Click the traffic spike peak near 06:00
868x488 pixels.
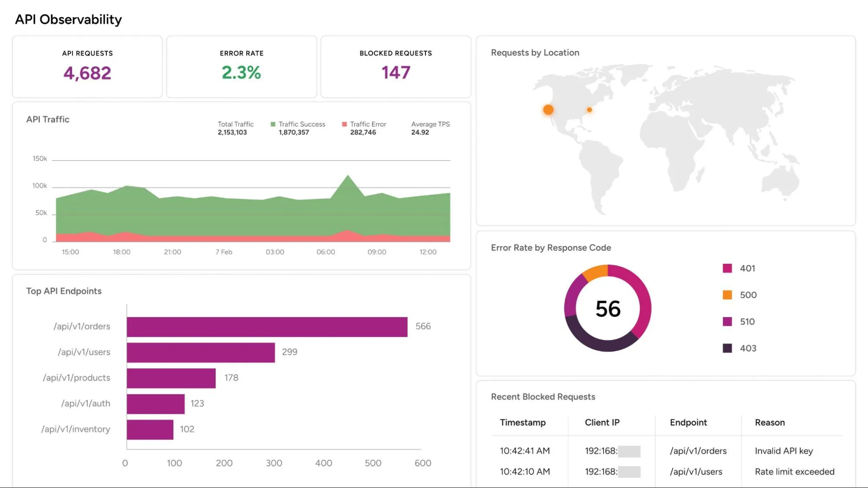click(x=348, y=176)
